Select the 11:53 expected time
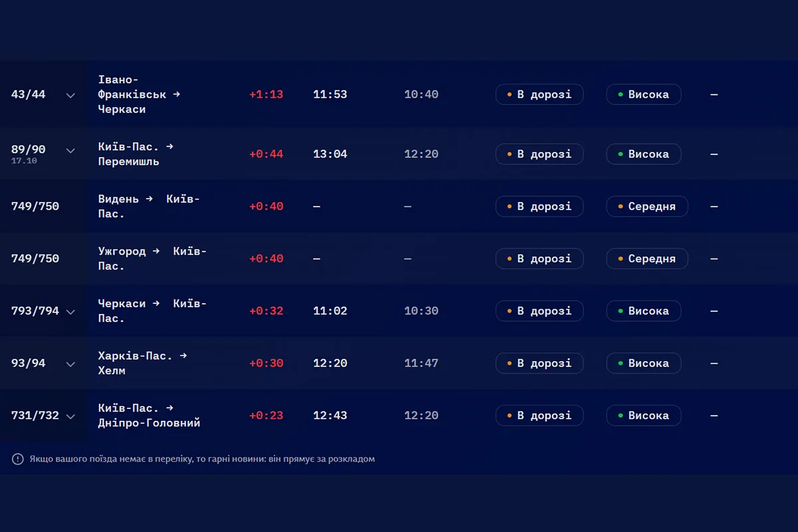 tap(331, 94)
